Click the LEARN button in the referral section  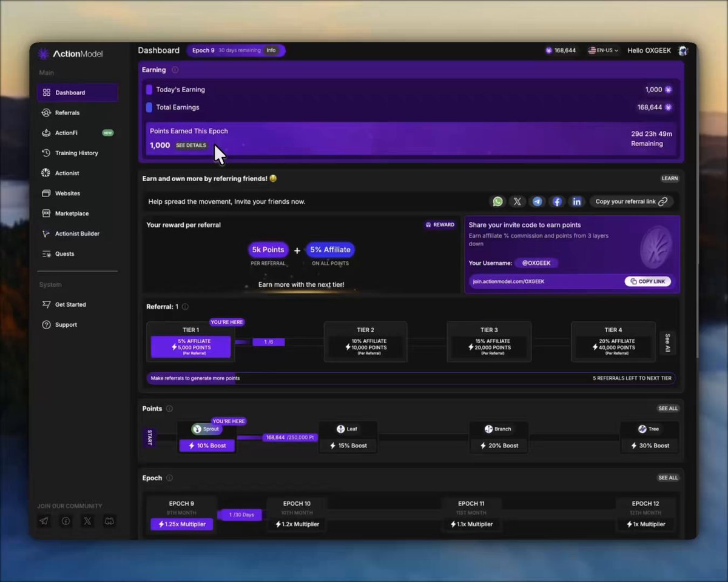tap(670, 179)
